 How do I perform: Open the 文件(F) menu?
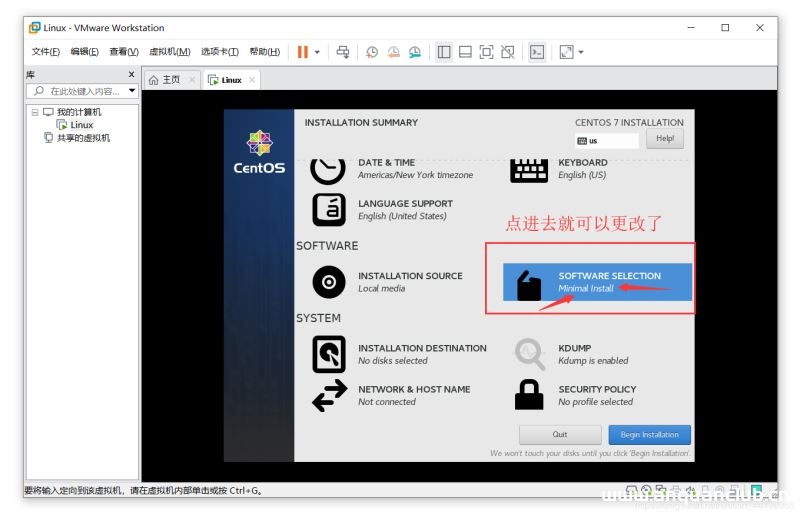[45, 52]
